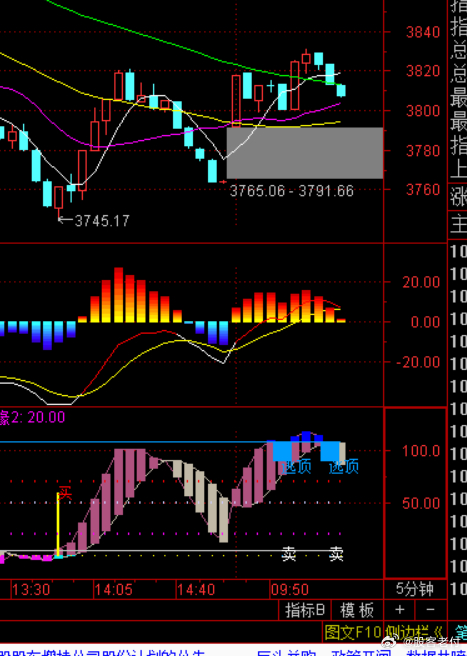The image size is (467, 656).
Task: Click the 09:50 time axis label
Action: click(x=290, y=590)
